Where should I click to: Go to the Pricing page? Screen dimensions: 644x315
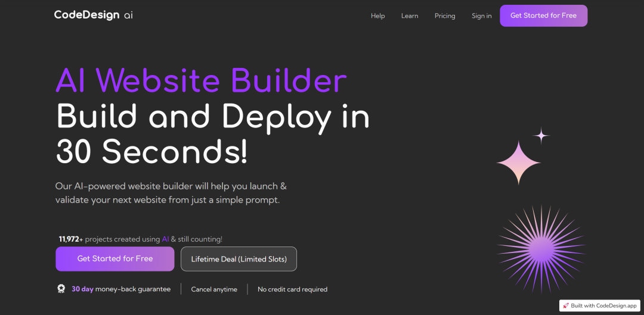coord(445,16)
